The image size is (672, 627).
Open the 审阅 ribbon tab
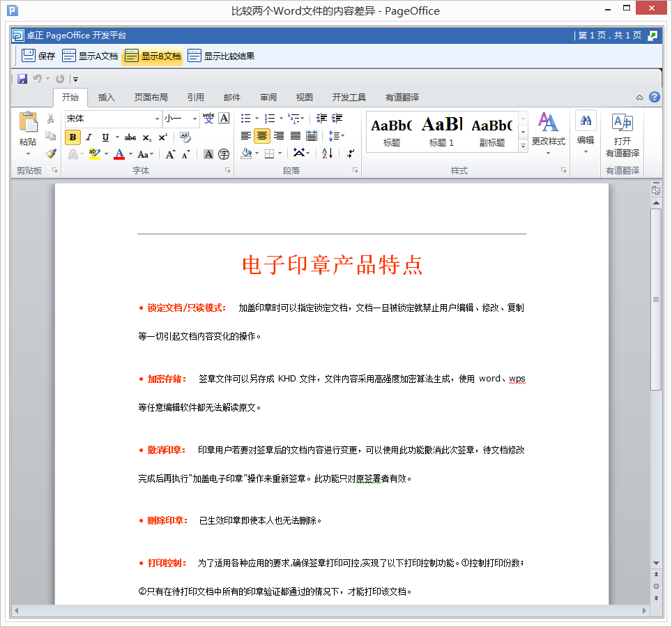[x=268, y=98]
